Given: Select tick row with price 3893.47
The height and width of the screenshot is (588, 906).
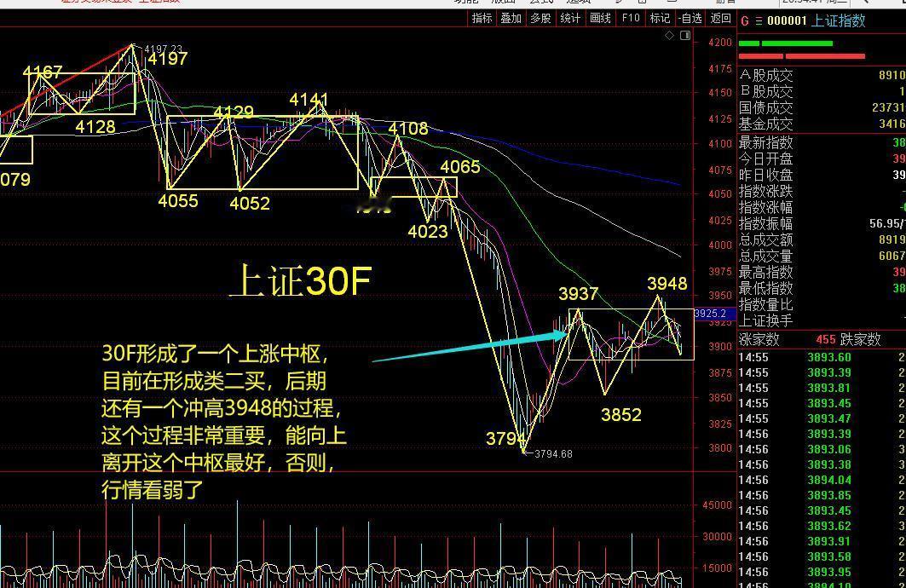Looking at the screenshot, I should 822,418.
